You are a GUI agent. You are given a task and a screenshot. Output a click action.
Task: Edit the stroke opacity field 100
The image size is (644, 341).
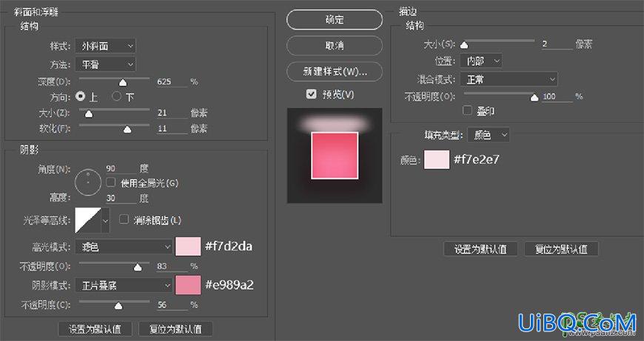click(557, 96)
